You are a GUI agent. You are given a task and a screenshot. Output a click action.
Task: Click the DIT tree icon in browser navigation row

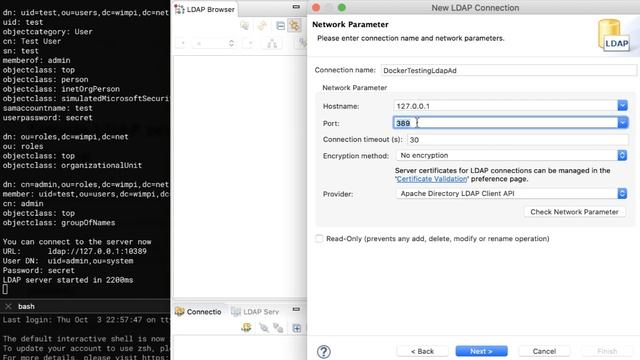272,43
